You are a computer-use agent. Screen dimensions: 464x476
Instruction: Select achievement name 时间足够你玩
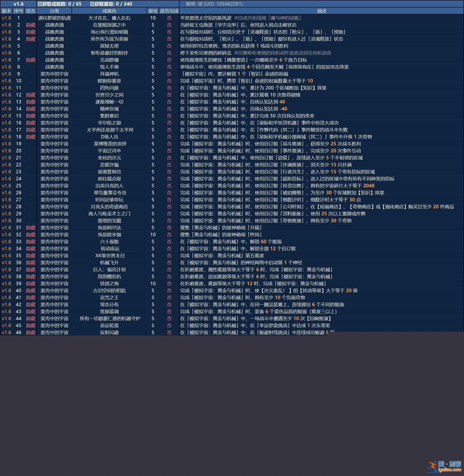tap(109, 200)
